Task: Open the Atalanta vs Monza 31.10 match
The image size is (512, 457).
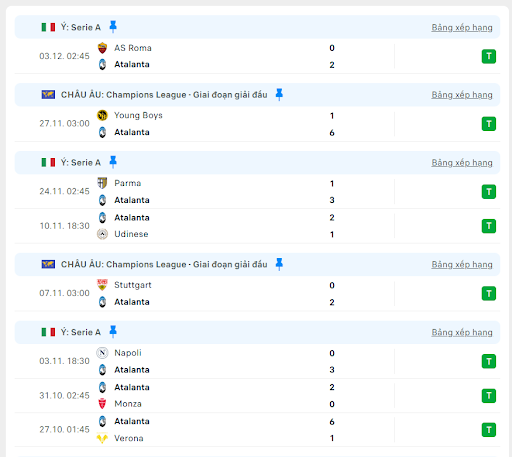Action: click(x=257, y=396)
